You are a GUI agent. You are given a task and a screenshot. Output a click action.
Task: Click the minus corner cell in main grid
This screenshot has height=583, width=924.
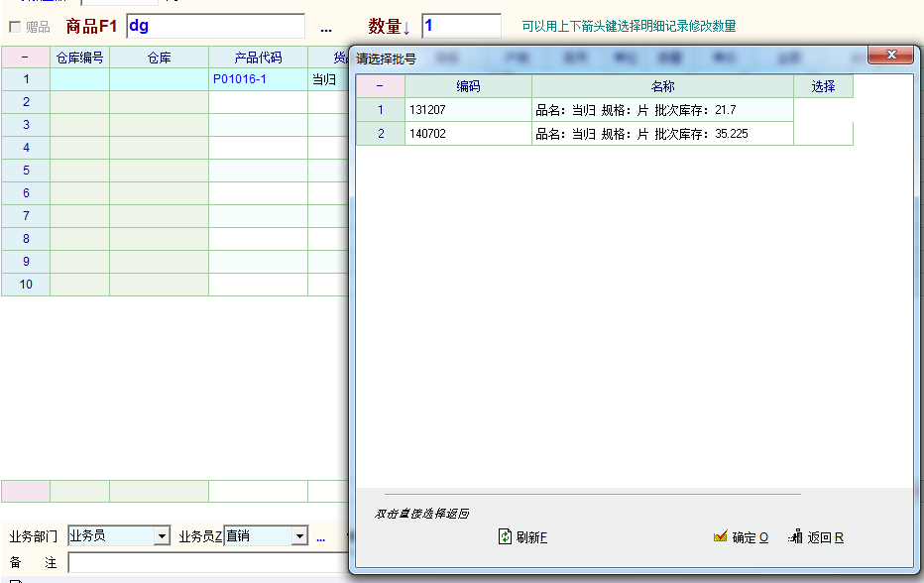[x=25, y=58]
